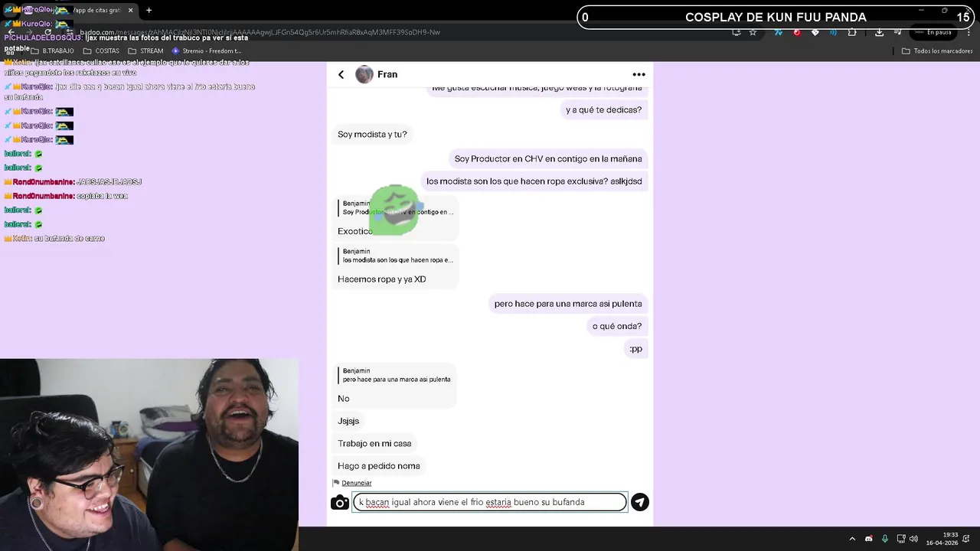Open Fran's profile picture
The height and width of the screenshot is (551, 980).
click(x=364, y=74)
